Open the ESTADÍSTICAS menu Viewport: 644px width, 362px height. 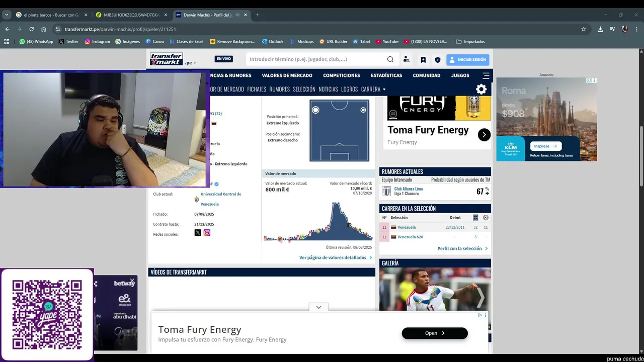point(386,75)
